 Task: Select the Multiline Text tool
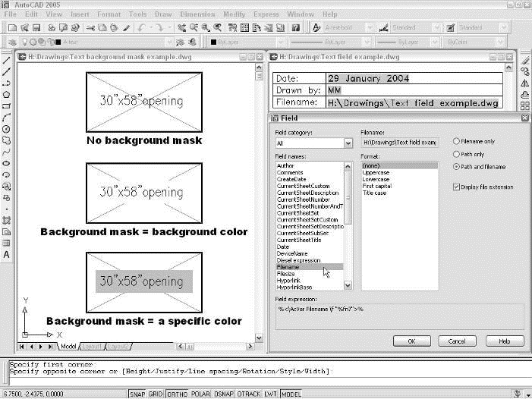(x=6, y=255)
